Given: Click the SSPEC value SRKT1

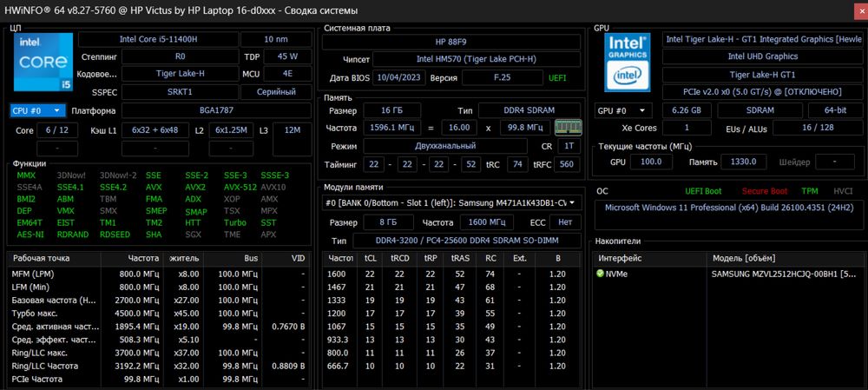Looking at the screenshot, I should tap(180, 92).
